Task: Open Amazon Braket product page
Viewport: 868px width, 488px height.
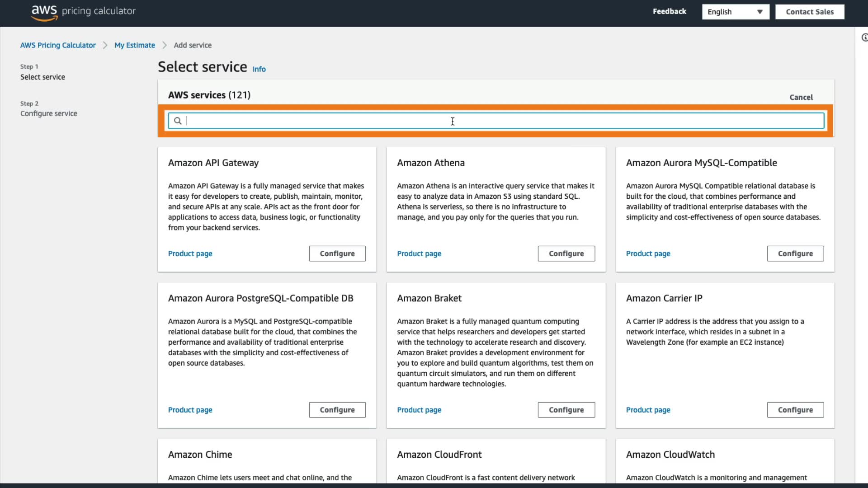Action: click(419, 410)
